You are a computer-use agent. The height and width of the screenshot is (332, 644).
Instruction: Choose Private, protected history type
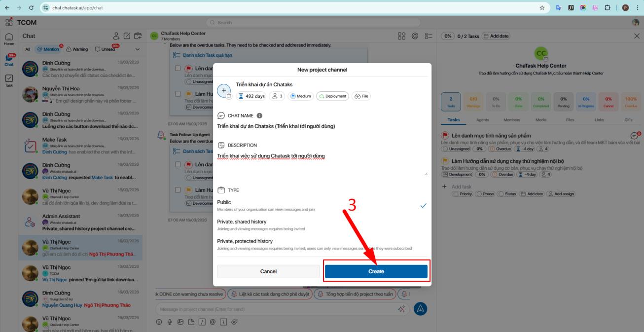[x=322, y=244]
